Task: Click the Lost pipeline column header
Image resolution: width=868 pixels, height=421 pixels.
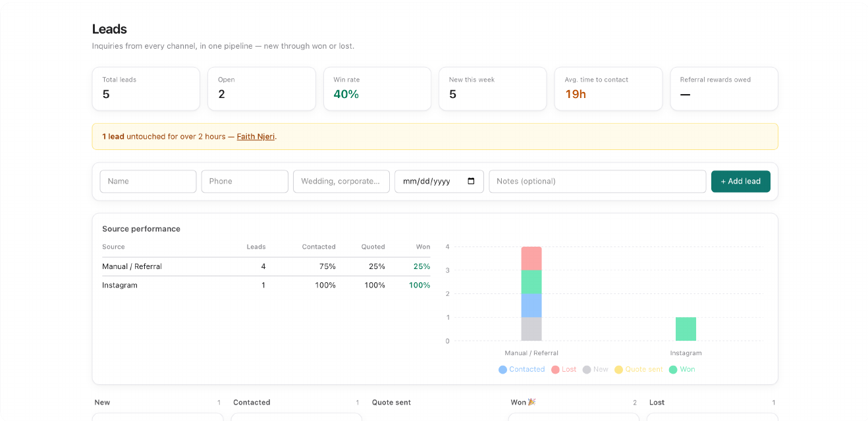Action: (657, 403)
